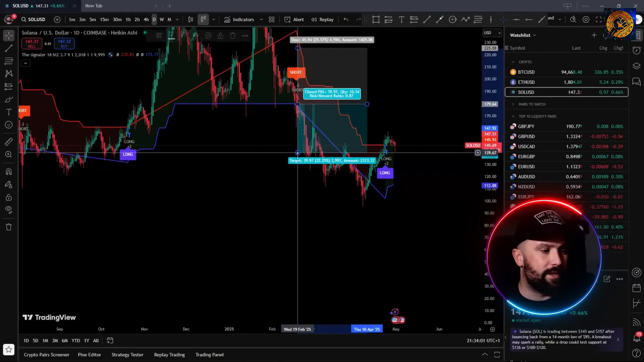Maximize the bottom panel
644x362 pixels.
coord(497,355)
